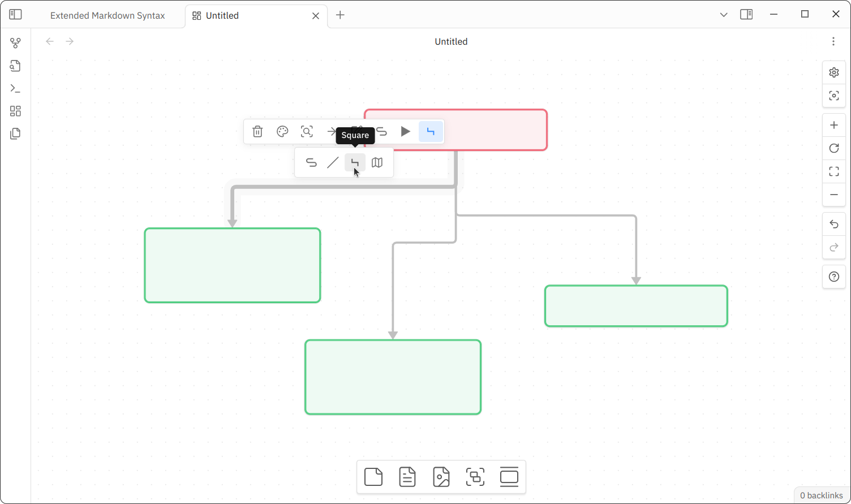
Task: Open the highlighted square path style dropdown
Action: click(x=431, y=132)
